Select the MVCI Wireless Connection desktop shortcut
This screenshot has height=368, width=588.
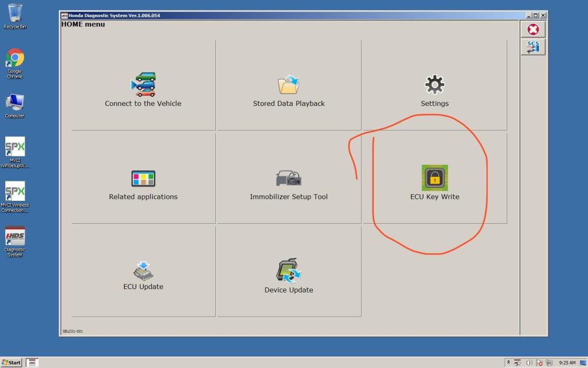15,197
